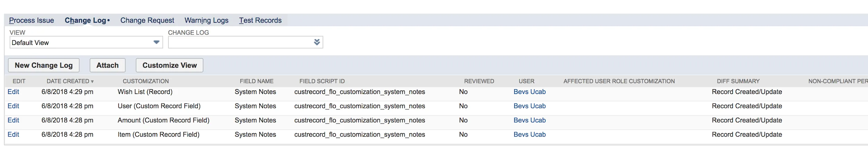This screenshot has height=155, width=868.
Task: Open Bevs Ucab link in first row
Action: [529, 92]
